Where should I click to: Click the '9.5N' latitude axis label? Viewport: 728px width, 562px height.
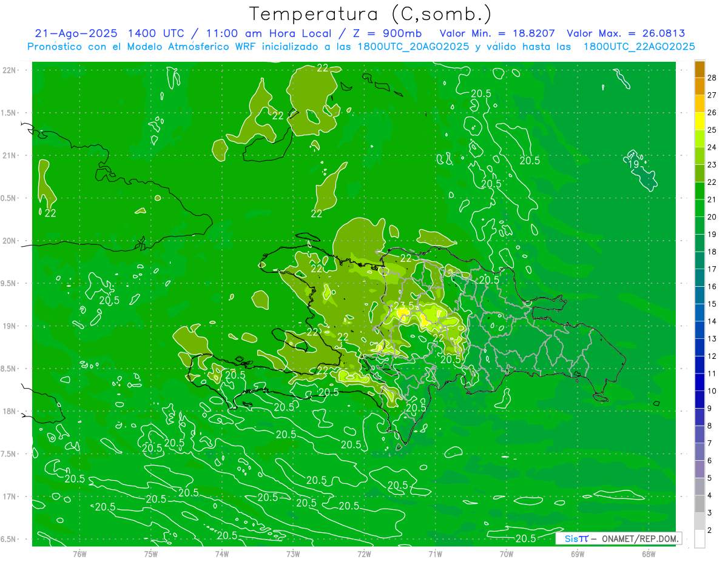click(9, 283)
